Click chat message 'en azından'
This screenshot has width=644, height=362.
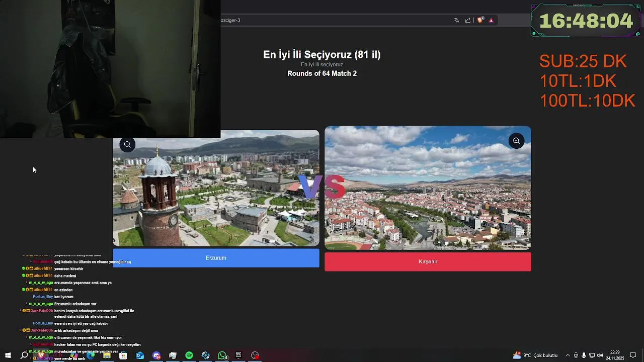63,290
